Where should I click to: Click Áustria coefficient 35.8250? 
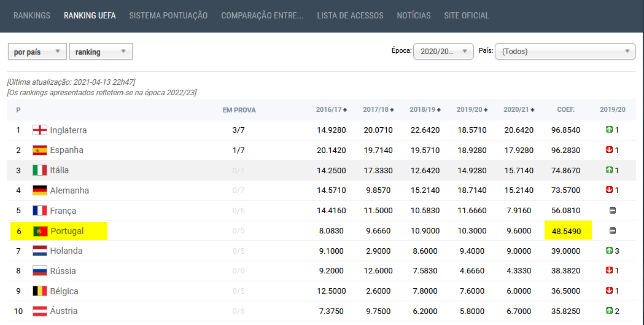pos(565,311)
